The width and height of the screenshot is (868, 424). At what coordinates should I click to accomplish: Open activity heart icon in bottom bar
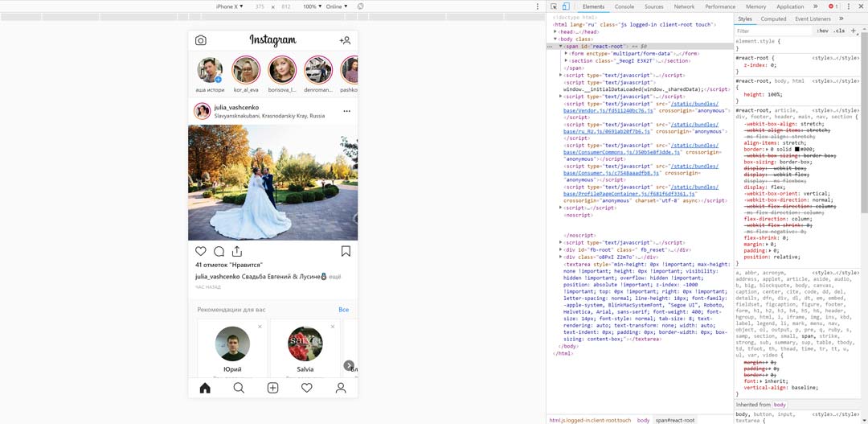307,388
